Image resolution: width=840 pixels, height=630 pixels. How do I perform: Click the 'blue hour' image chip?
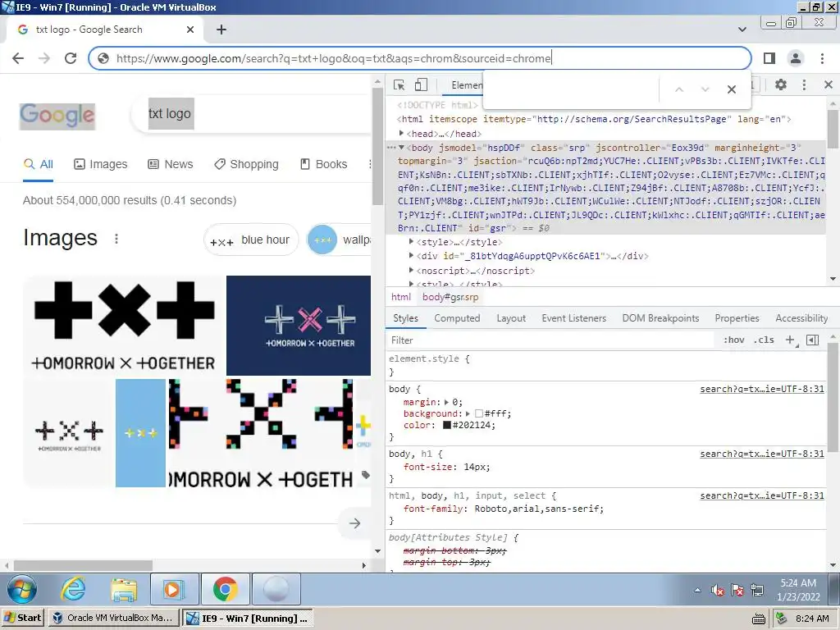coord(251,240)
